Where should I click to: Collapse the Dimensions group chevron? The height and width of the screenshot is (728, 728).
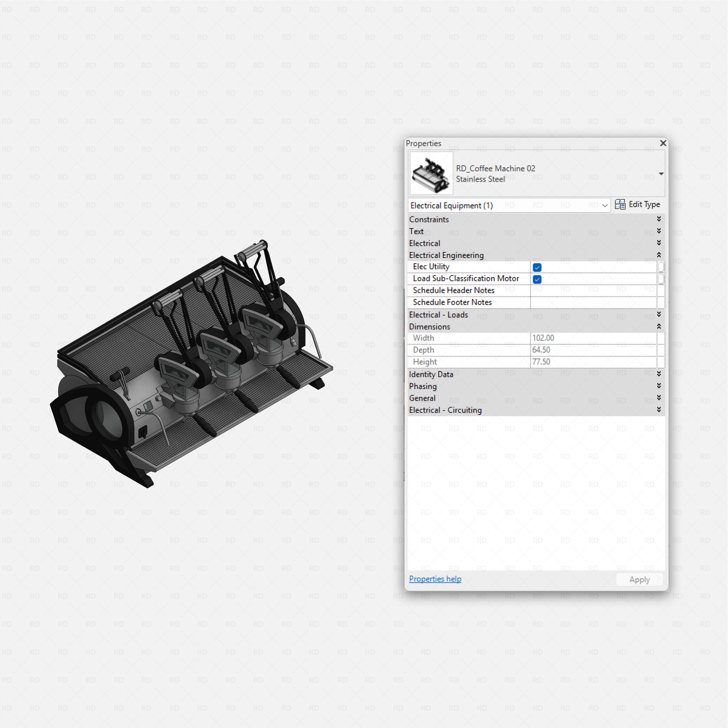pos(659,326)
